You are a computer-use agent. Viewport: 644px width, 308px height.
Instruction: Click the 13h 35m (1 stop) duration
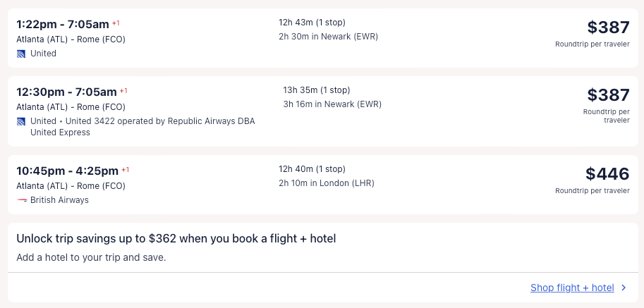coord(316,90)
